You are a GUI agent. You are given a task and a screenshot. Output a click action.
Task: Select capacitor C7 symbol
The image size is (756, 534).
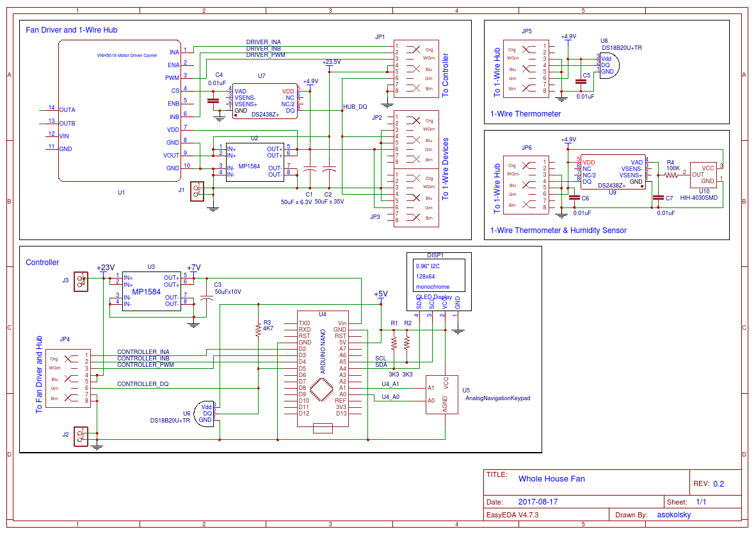pos(658,198)
